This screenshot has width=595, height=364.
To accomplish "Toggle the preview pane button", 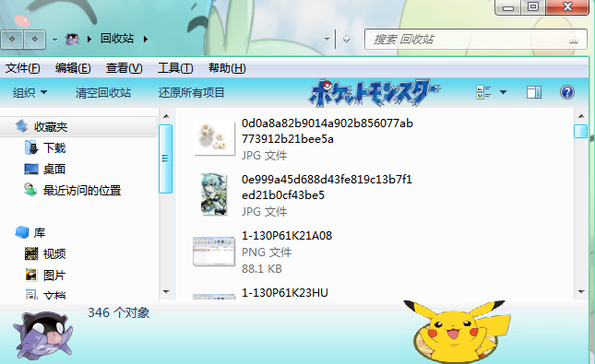I will coord(534,92).
